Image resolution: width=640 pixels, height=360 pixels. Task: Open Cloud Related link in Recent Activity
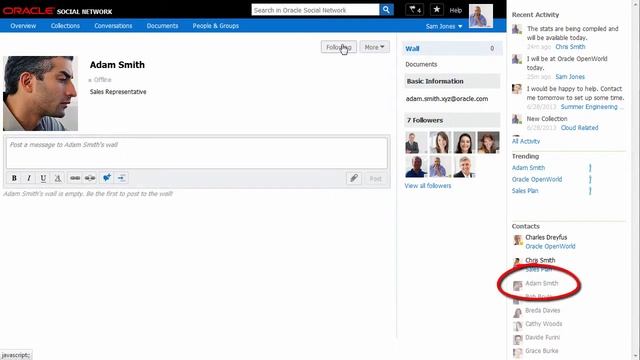[579, 128]
